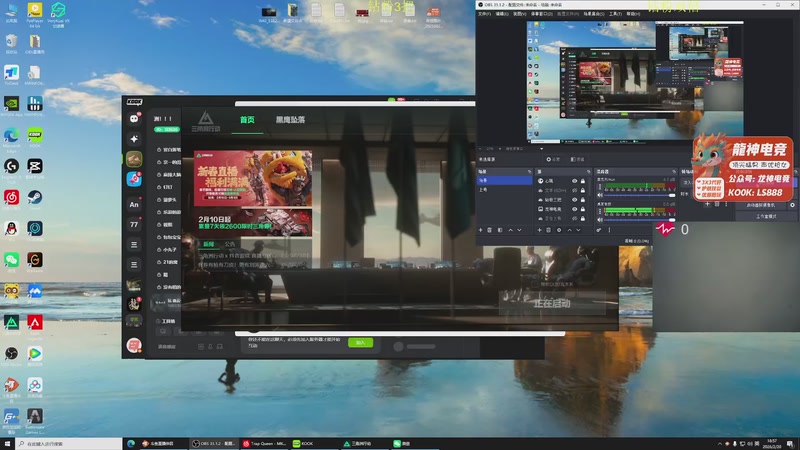This screenshot has width=800, height=450.
Task: Open the 新春直播 福利满满 banner
Action: (253, 178)
